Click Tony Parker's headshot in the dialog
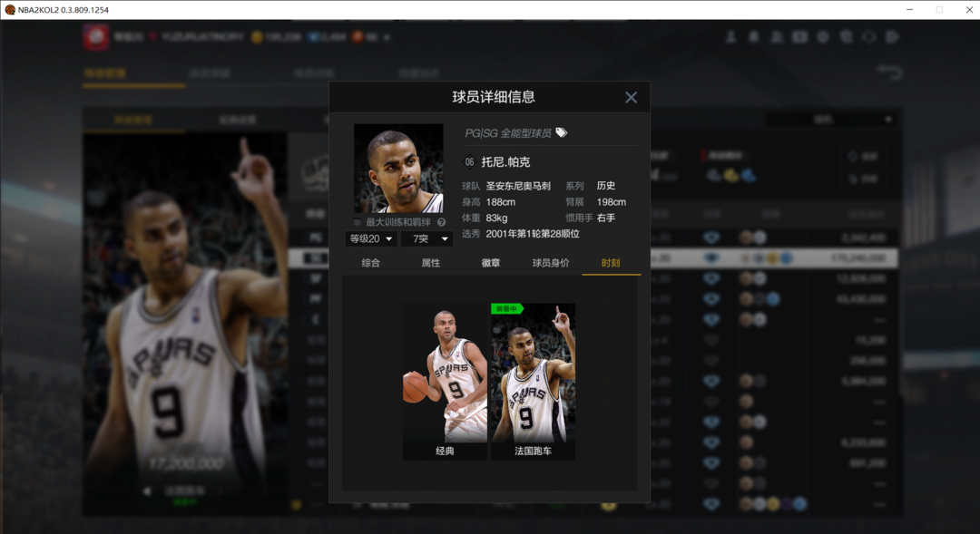 tap(398, 168)
